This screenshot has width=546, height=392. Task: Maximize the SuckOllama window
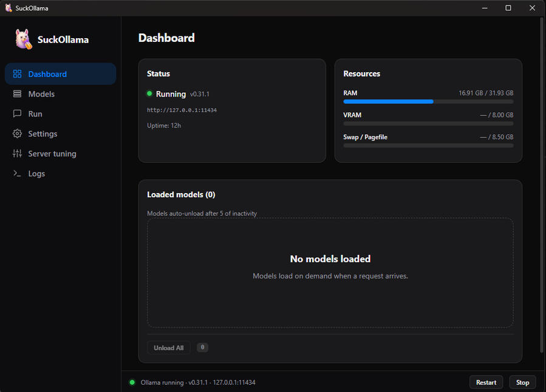point(508,8)
